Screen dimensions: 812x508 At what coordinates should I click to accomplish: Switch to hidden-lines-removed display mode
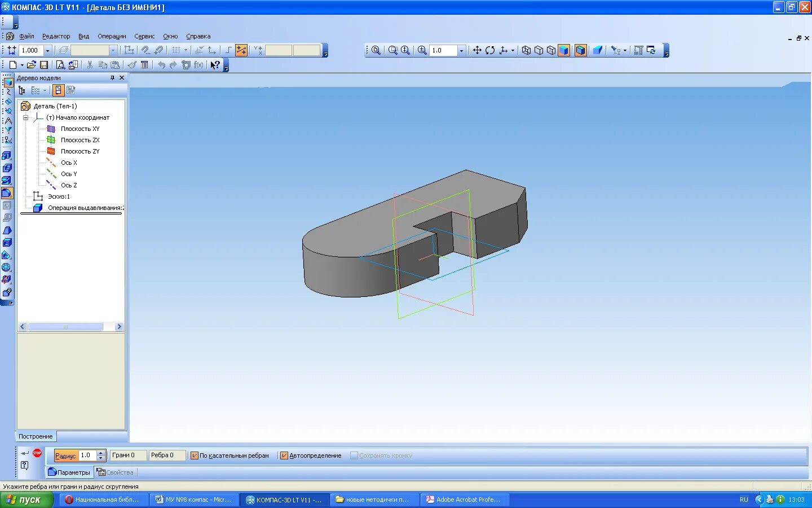(x=539, y=50)
